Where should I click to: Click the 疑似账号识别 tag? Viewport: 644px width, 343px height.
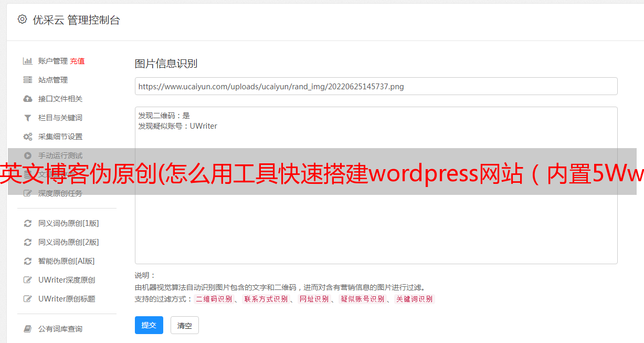pyautogui.click(x=363, y=299)
